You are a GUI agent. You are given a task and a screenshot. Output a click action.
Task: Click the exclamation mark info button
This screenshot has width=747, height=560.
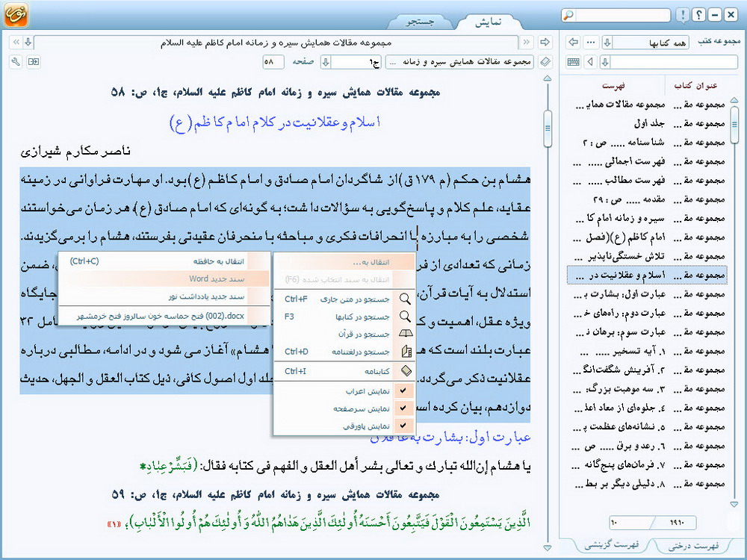pyautogui.click(x=682, y=15)
